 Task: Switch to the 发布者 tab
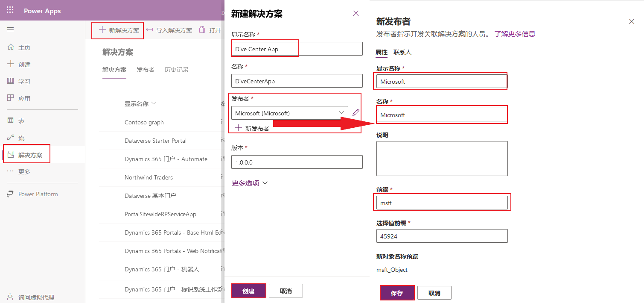(146, 70)
